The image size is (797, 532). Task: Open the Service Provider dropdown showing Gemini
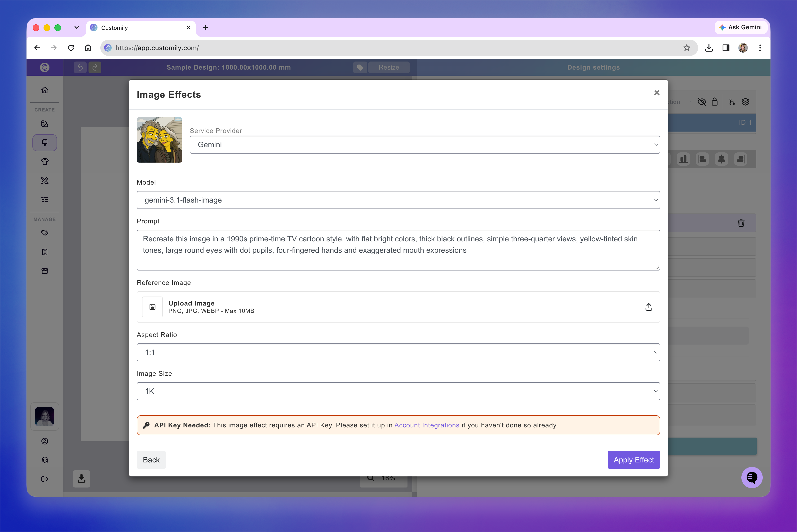(x=425, y=145)
